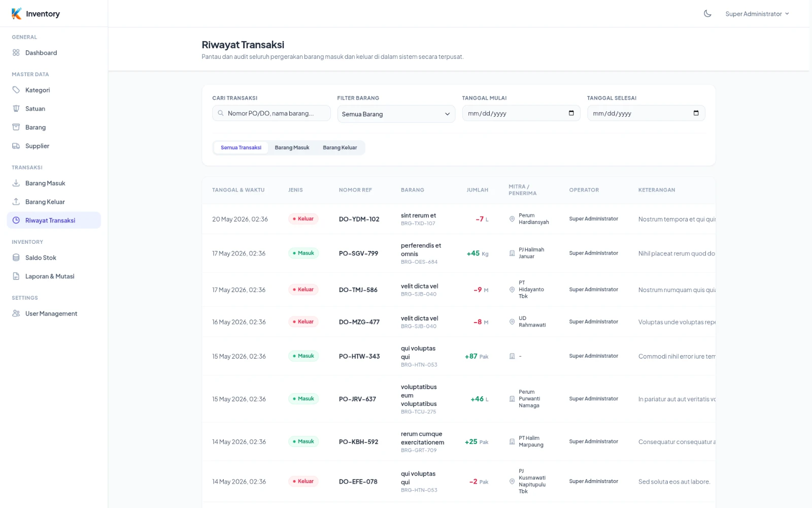Click reference PO-SGV-799

pyautogui.click(x=359, y=253)
